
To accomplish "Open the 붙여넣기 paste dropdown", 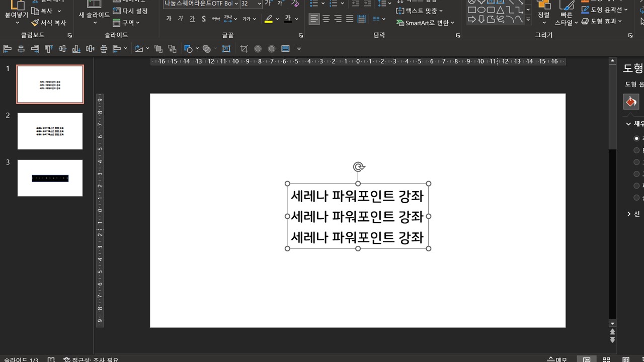I will point(17,23).
